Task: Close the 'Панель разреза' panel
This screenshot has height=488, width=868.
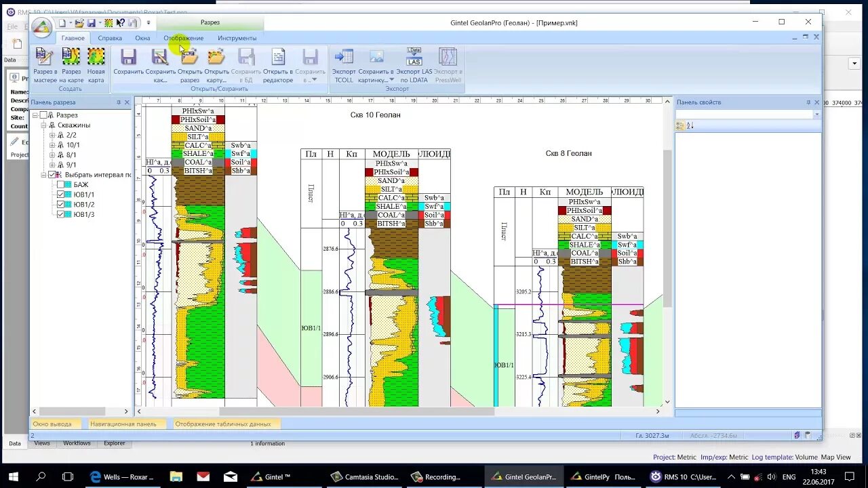Action: (x=127, y=102)
